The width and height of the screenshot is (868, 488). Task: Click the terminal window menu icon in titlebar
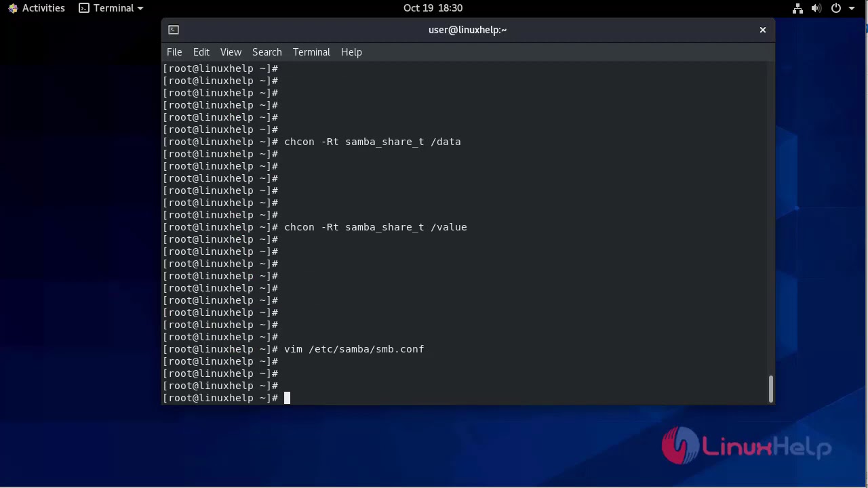click(174, 30)
